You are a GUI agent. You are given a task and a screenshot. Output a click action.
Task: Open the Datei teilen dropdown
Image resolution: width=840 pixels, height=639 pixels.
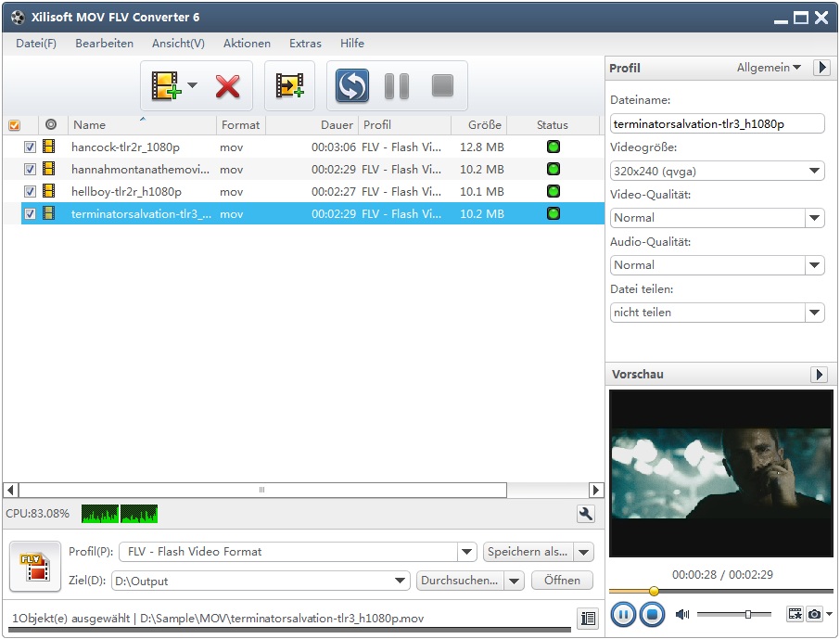[x=814, y=313]
